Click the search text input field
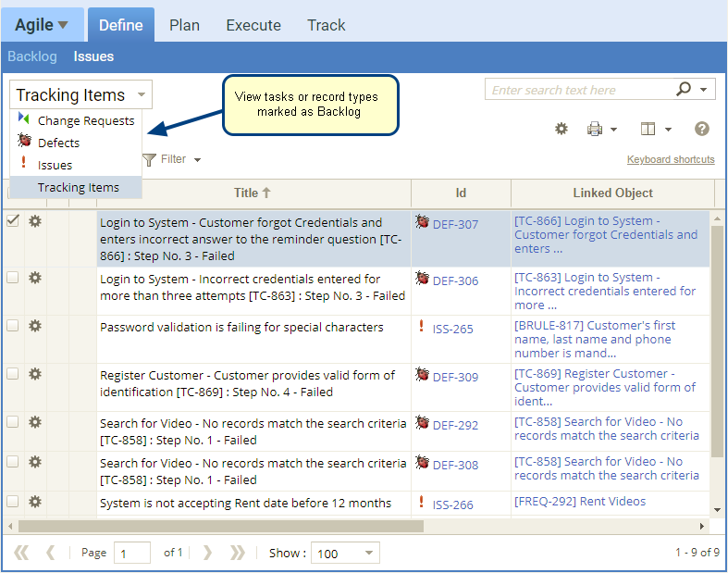 point(577,90)
